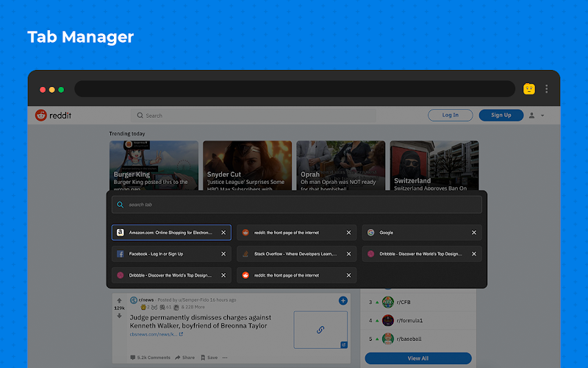Click the magnifier icon in search tab box
The image size is (588, 368).
(120, 205)
